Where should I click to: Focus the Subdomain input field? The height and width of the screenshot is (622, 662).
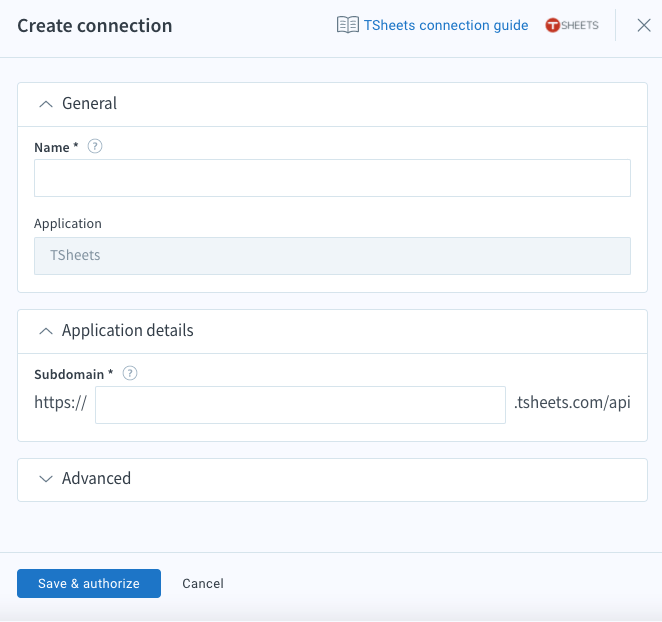[300, 405]
